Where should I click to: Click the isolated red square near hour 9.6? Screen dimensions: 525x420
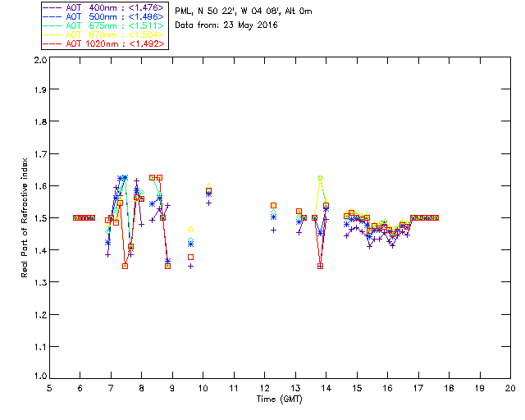coord(191,258)
